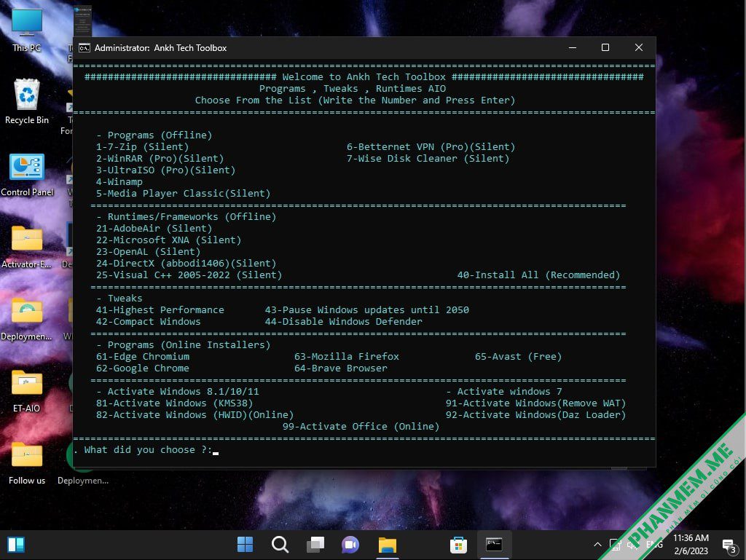This screenshot has height=560, width=746.
Task: Open File Explorer from the taskbar
Action: [x=388, y=544]
